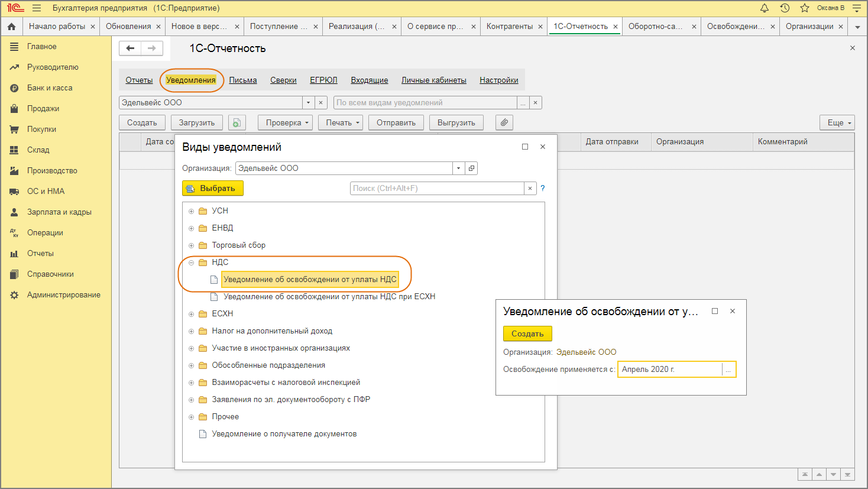
Task: Open Операции section in sidebar
Action: (x=45, y=232)
